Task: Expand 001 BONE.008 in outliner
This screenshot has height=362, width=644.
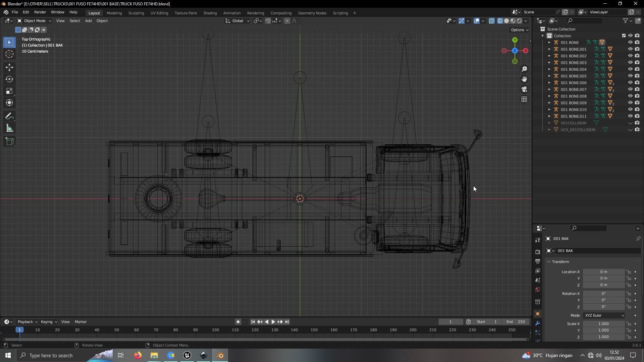Action: pyautogui.click(x=549, y=96)
